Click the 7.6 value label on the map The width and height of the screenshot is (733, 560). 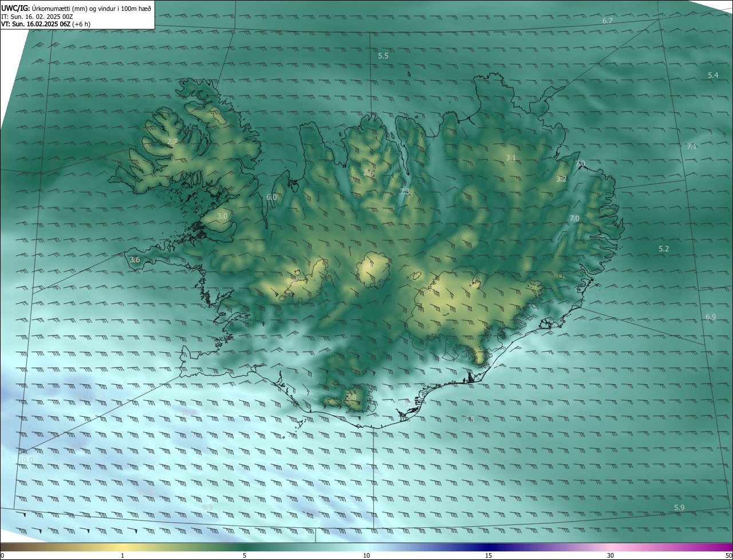[469, 419]
